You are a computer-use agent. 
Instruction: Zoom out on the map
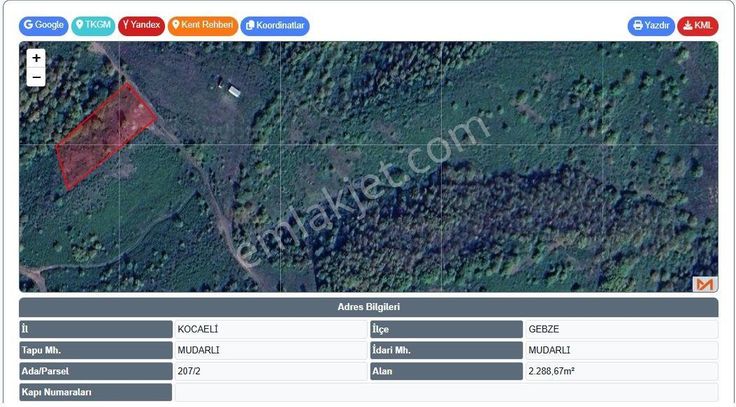36,78
